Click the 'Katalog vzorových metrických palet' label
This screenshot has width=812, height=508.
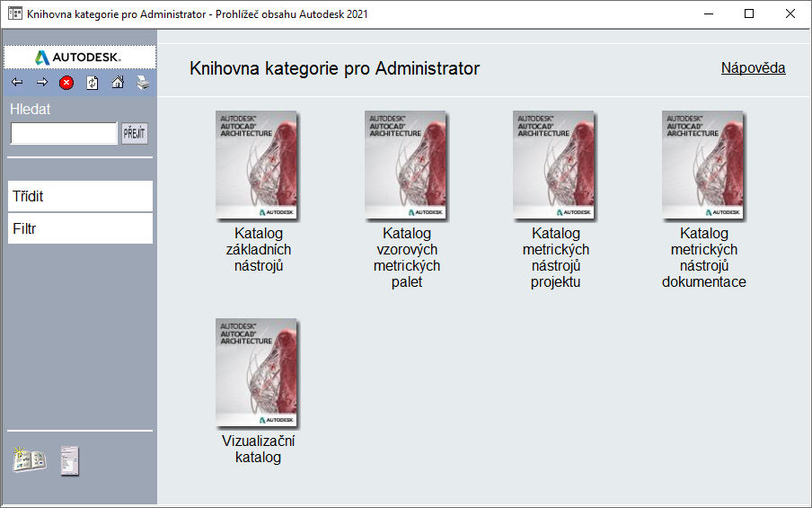407,258
